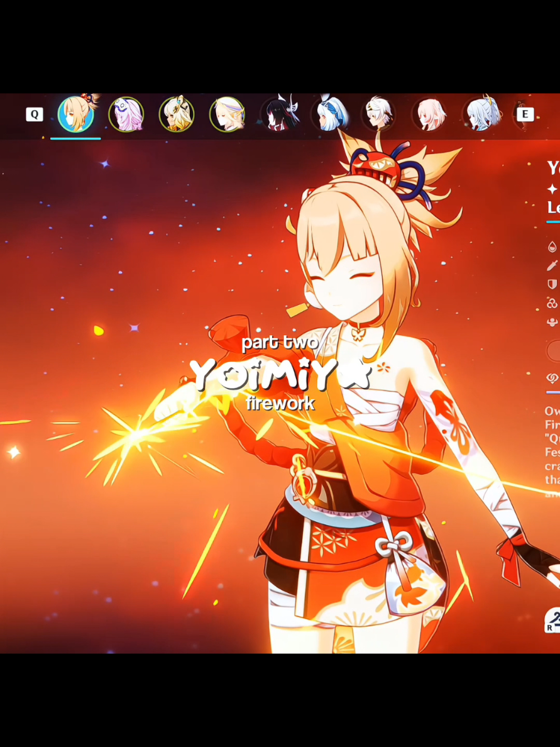The height and width of the screenshot is (747, 560).
Task: Click the E next-character key button
Action: tap(525, 114)
